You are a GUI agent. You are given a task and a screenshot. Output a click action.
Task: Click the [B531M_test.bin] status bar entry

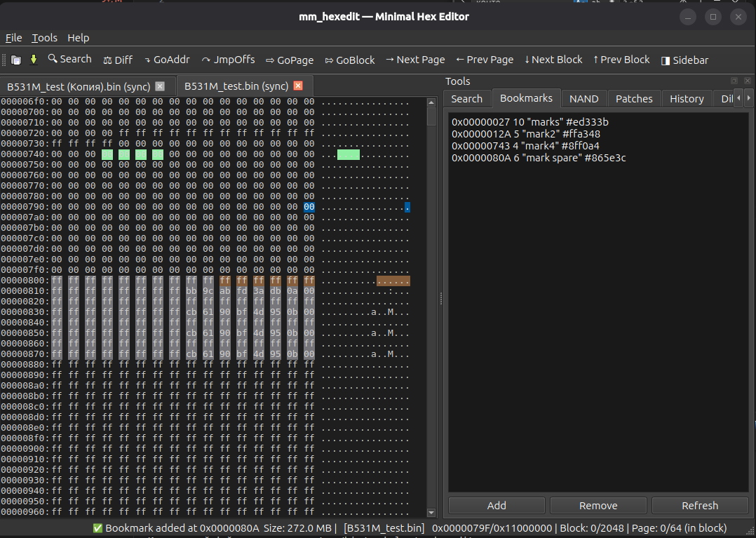pos(384,528)
